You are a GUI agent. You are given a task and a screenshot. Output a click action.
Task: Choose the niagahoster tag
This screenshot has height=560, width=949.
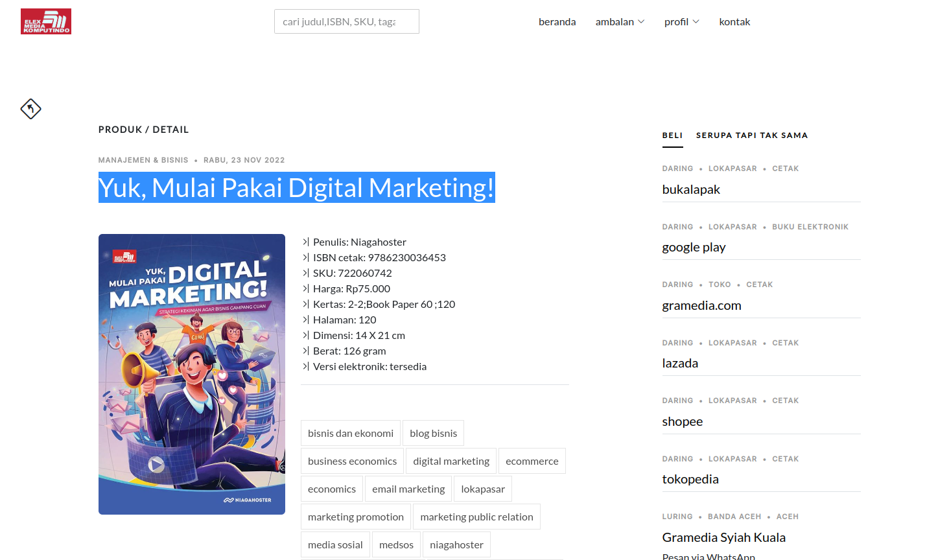(456, 544)
